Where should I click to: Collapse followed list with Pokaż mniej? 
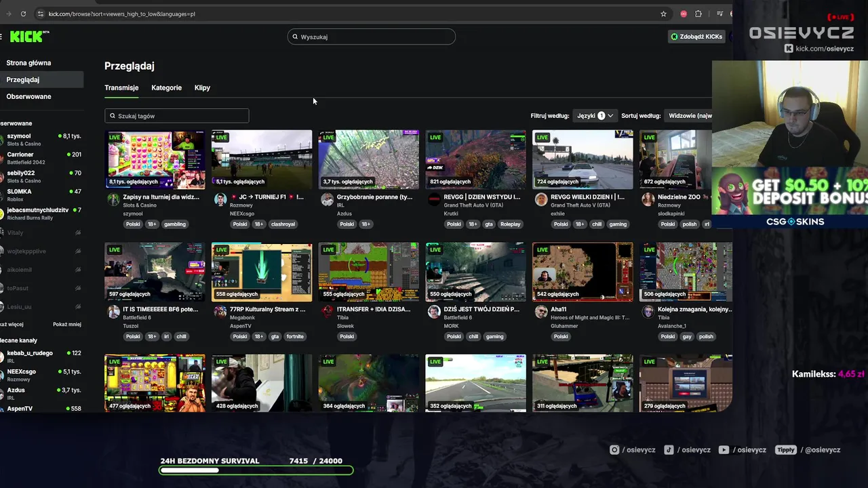(x=67, y=324)
